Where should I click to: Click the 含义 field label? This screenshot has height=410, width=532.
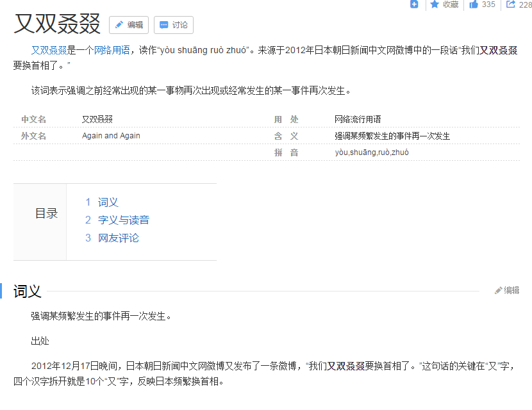(x=286, y=136)
